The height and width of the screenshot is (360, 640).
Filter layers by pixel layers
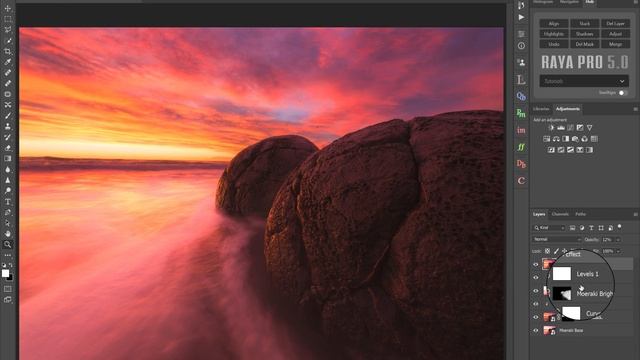tap(572, 228)
